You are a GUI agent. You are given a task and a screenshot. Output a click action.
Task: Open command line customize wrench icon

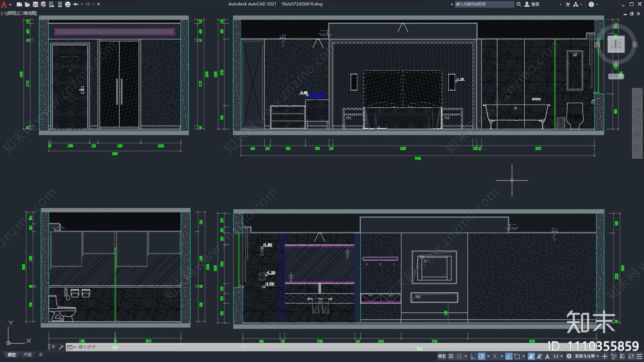(61, 347)
